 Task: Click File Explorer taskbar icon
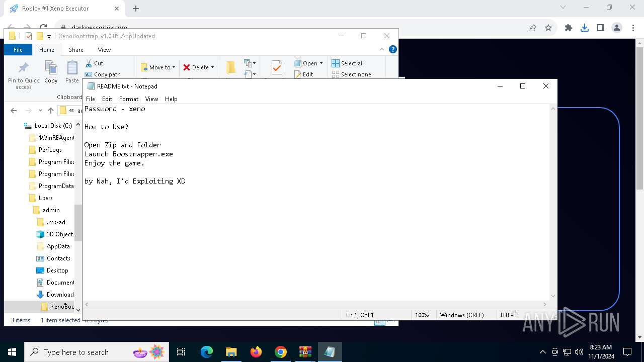(231, 352)
